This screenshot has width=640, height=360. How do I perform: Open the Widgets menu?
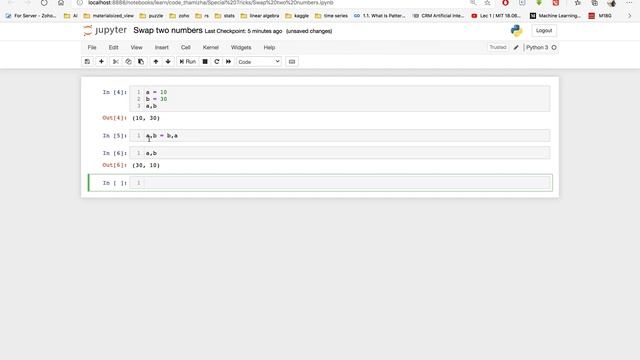point(241,47)
